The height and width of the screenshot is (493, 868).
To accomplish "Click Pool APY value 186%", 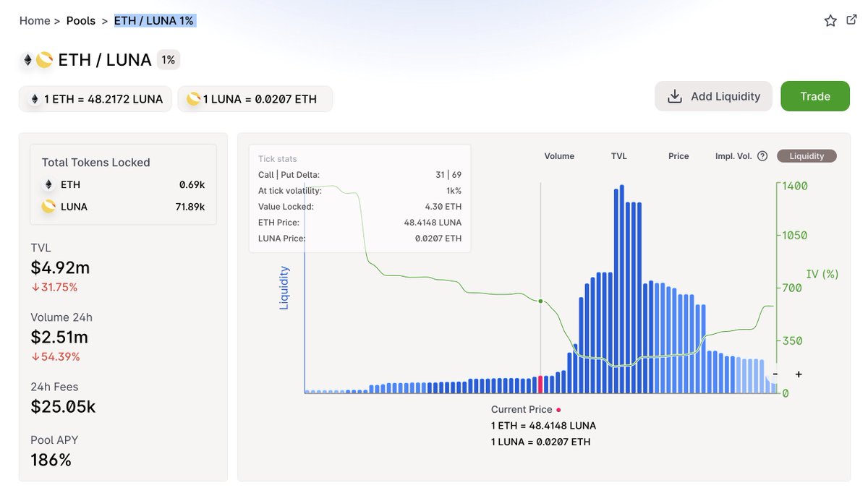I will [51, 459].
